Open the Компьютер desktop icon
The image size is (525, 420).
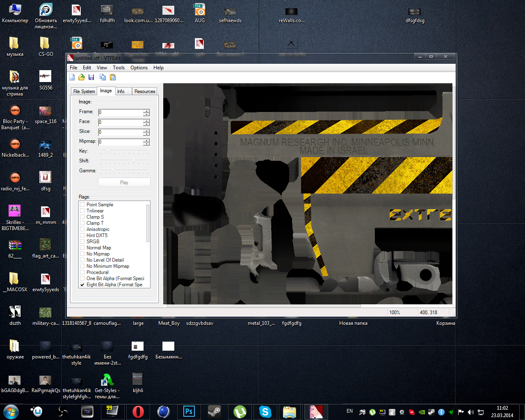(x=15, y=13)
